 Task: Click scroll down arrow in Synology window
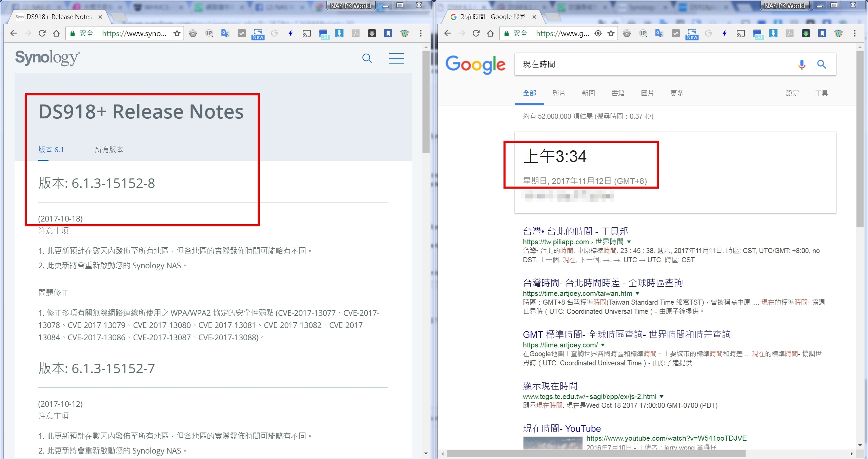coord(426,454)
